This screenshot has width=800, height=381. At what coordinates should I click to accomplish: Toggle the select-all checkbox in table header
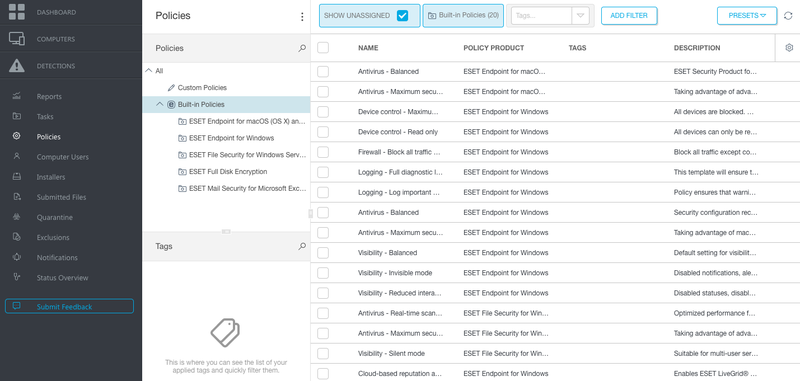(323, 47)
